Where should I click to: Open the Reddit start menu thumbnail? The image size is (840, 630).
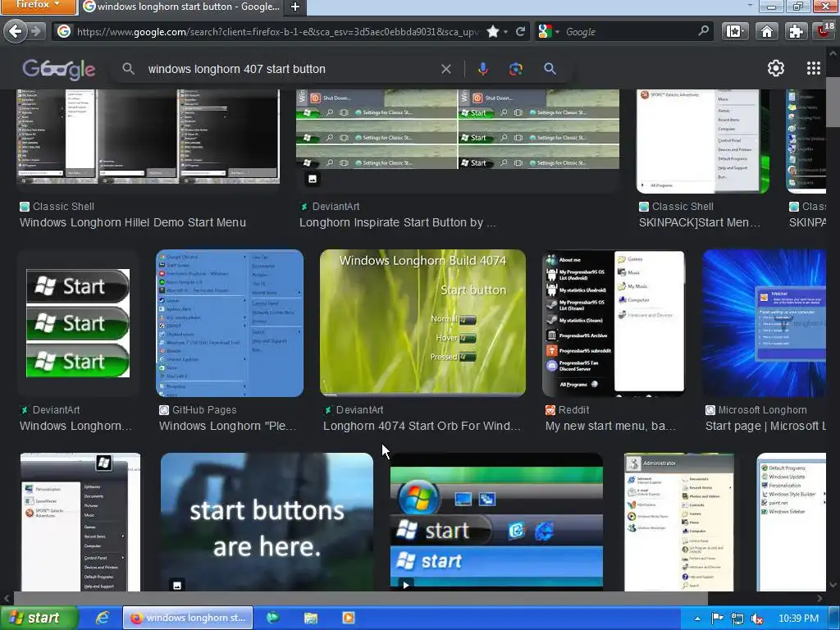tap(614, 322)
